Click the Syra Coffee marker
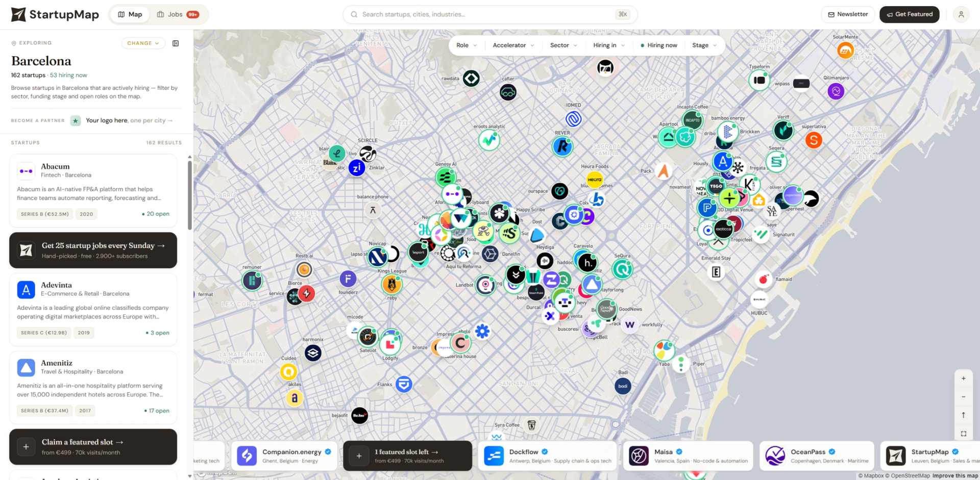 click(531, 425)
